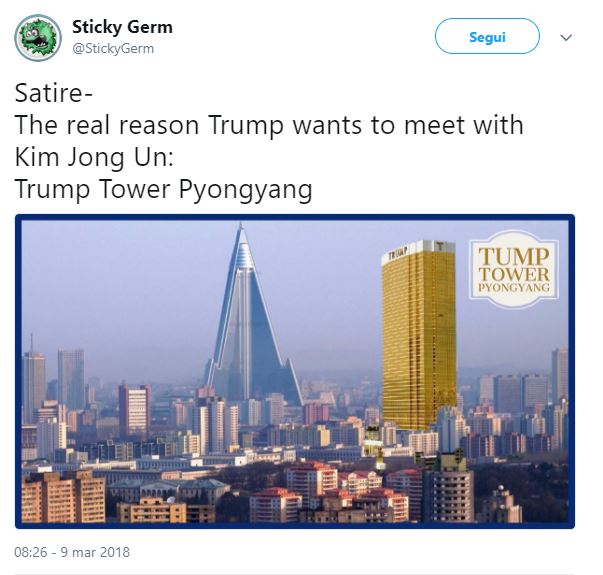This screenshot has height=575, width=603.
Task: Click the TUMP TOWER PYONGYANG logo badge
Action: (514, 270)
